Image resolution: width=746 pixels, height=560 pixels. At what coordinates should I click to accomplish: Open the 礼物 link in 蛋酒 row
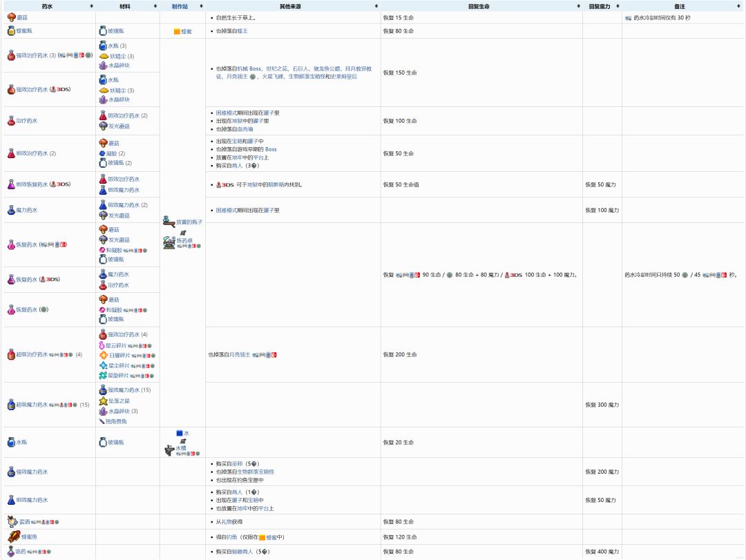point(226,521)
